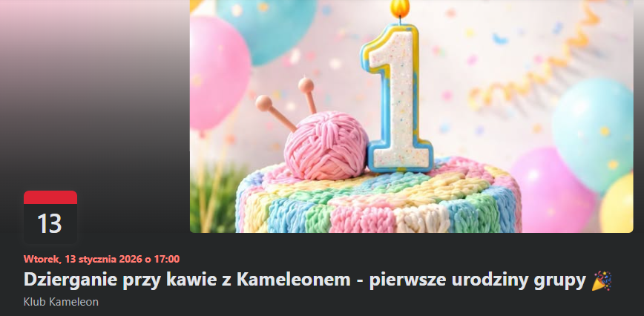Viewport: 644px width, 316px height.
Task: Click the calendar icon showing 13
Action: coord(50,217)
